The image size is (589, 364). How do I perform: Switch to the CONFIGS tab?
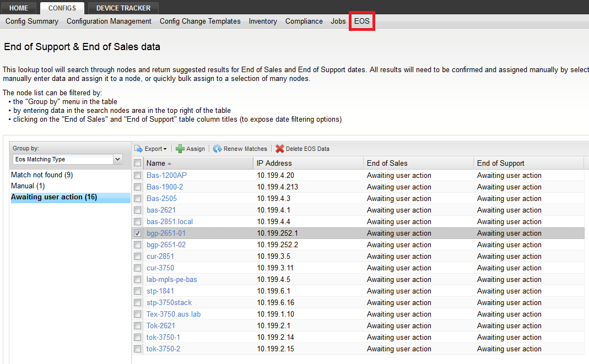tap(62, 8)
